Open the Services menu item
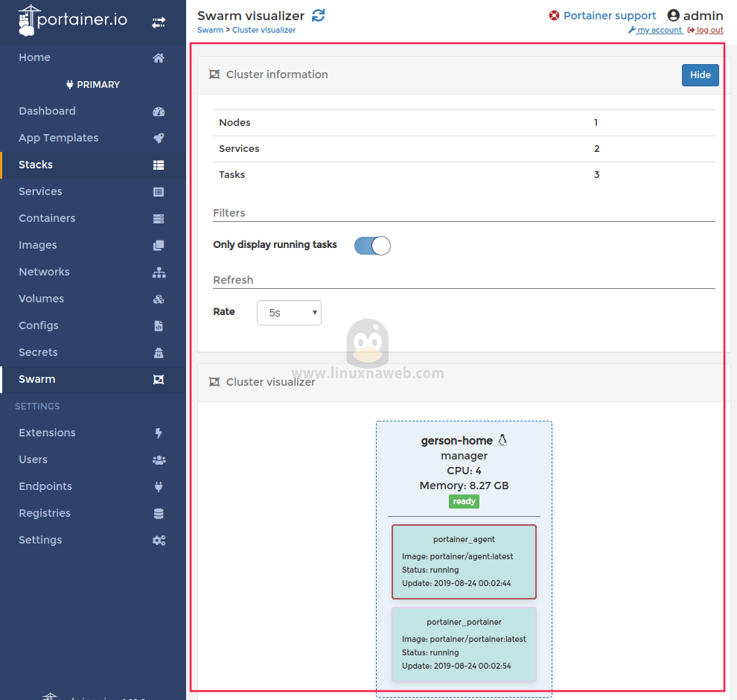This screenshot has width=737, height=700. click(93, 191)
